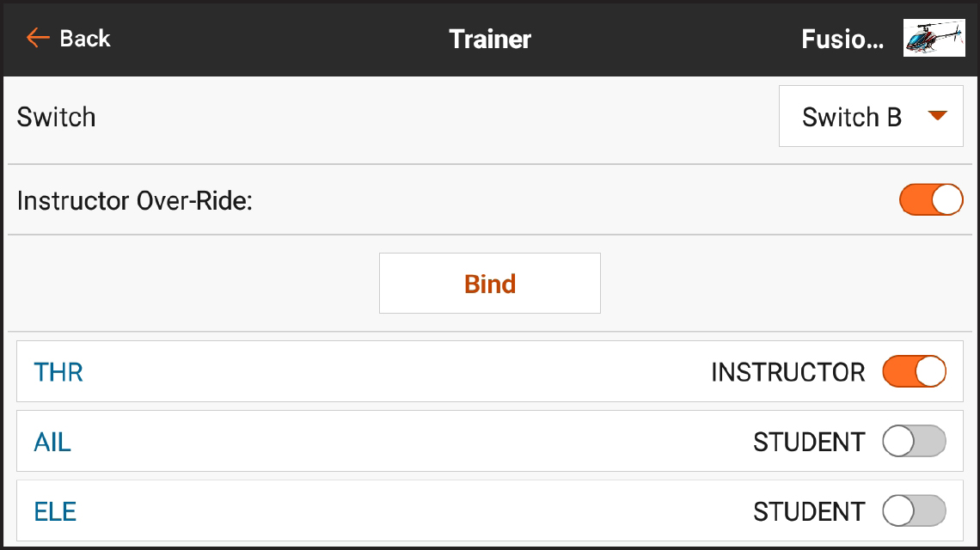Image resolution: width=980 pixels, height=550 pixels.
Task: Click the INSTRUCTOR text next to THR
Action: click(x=786, y=371)
